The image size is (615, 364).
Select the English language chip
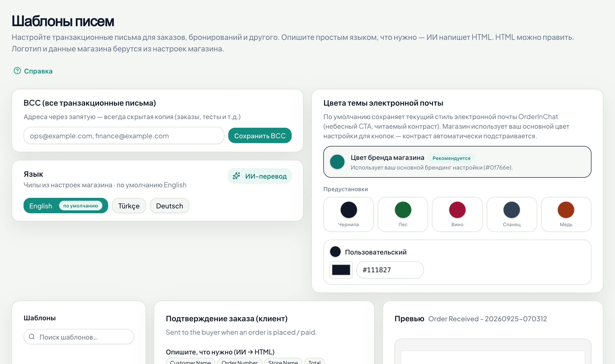(x=66, y=206)
